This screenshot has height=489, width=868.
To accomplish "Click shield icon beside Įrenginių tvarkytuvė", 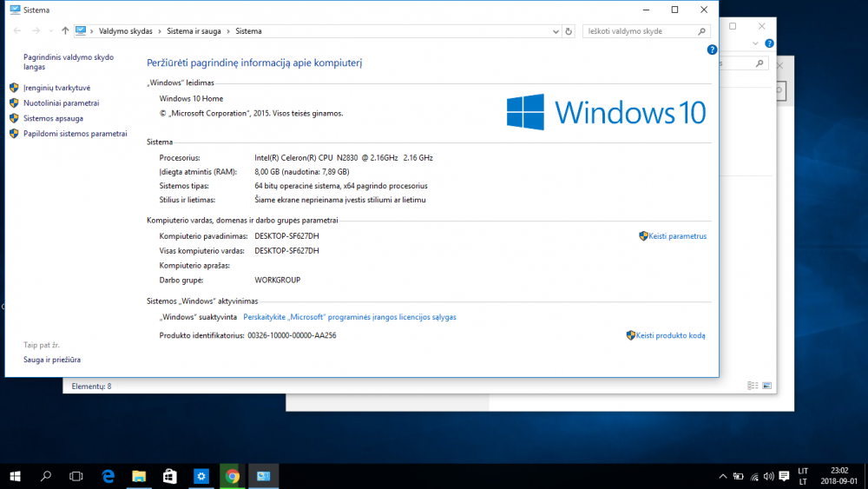I will tap(14, 88).
